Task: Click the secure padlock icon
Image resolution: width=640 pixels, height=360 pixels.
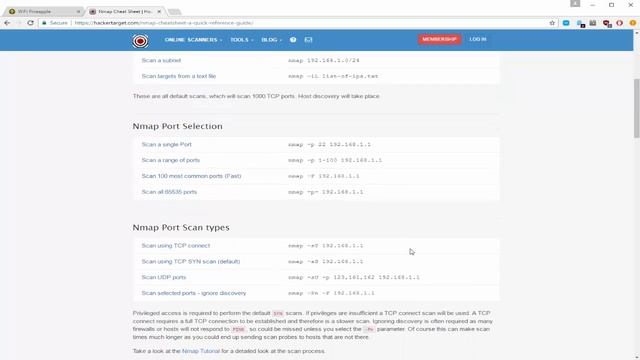Action: tap(44, 23)
